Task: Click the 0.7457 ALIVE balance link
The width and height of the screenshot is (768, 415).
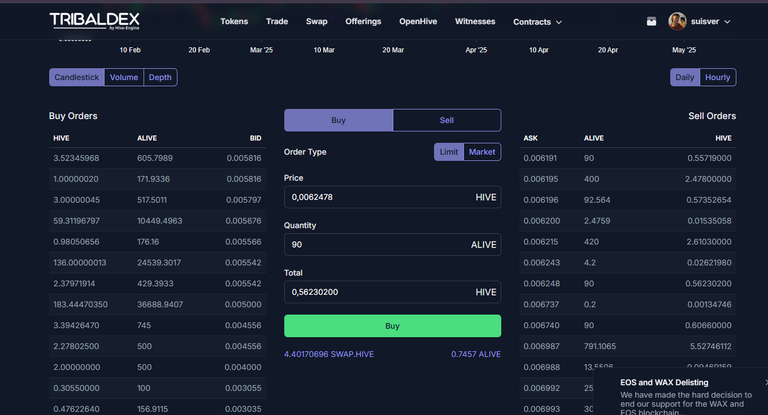Action: [x=476, y=354]
